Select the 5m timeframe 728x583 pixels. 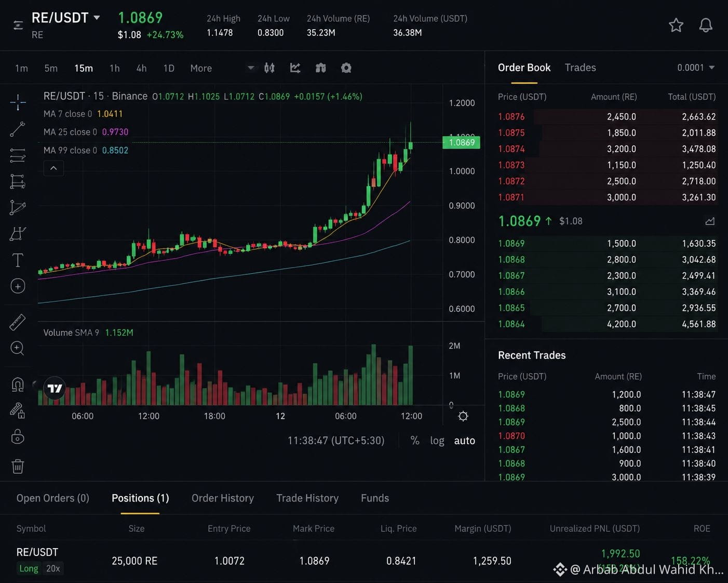51,68
